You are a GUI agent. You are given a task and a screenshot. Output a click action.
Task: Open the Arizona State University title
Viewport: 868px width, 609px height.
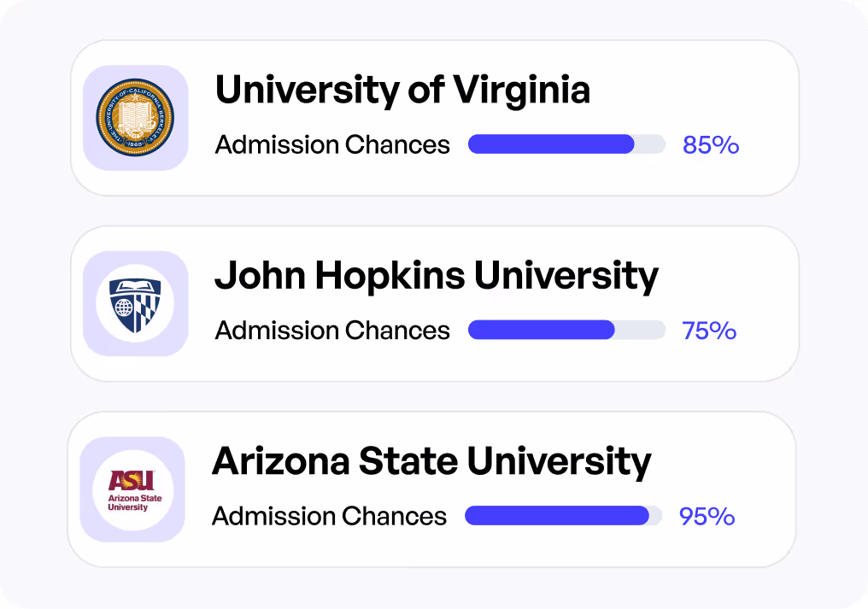(x=431, y=462)
